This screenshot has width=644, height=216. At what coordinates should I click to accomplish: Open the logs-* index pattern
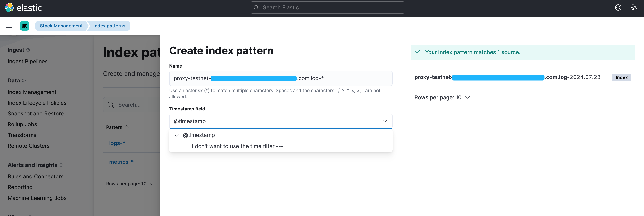(x=117, y=143)
